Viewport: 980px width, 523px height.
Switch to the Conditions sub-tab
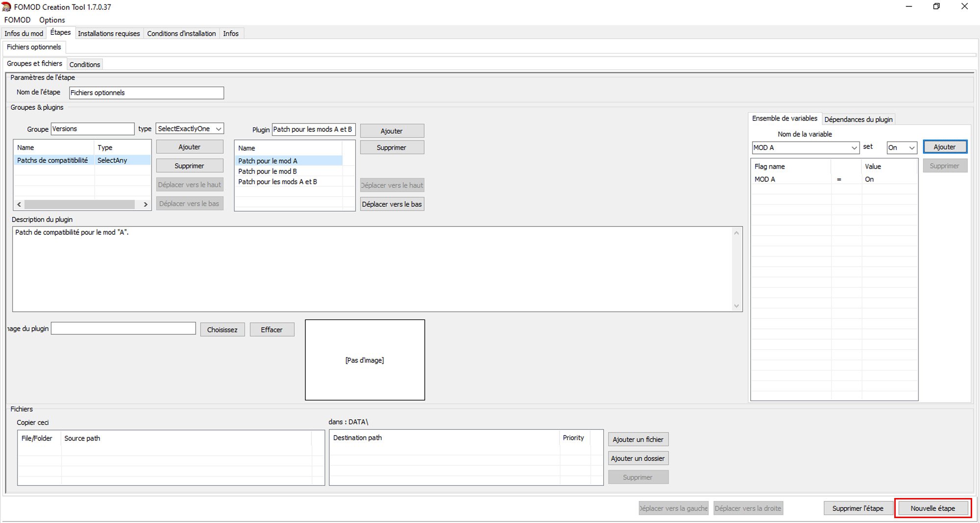[x=85, y=65]
